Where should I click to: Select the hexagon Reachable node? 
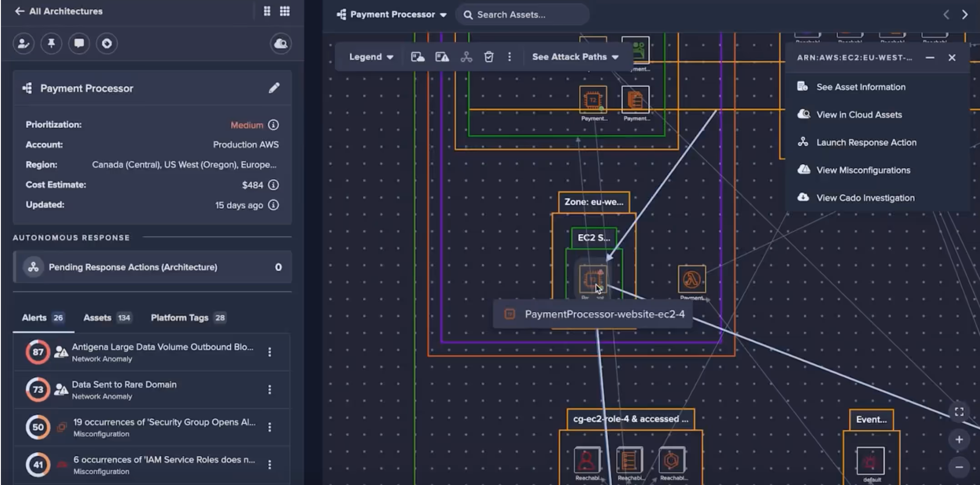click(x=671, y=460)
